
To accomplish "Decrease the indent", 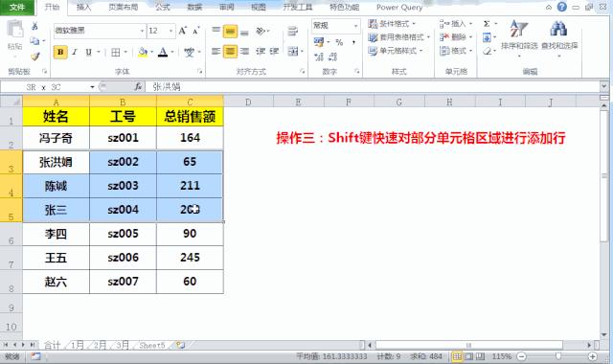I will pos(261,51).
